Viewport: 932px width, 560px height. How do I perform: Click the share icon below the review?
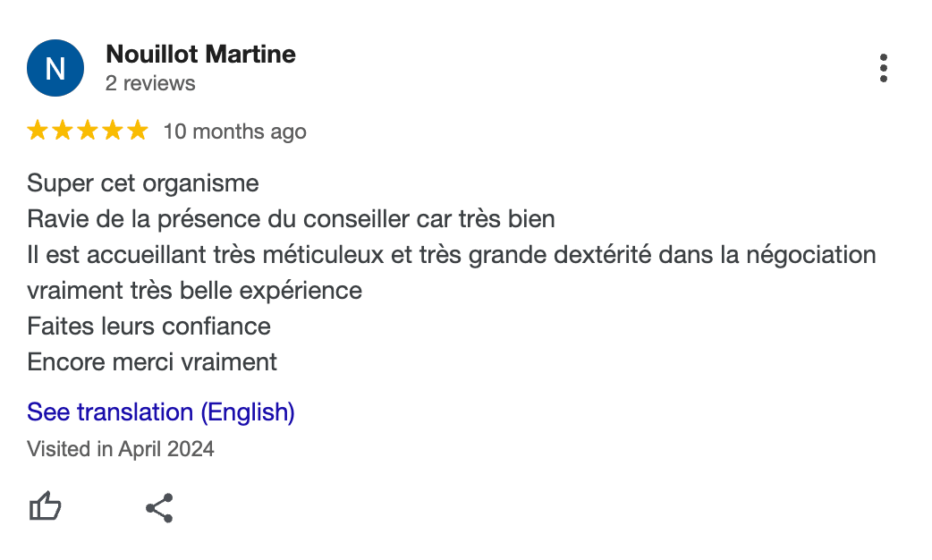click(159, 508)
